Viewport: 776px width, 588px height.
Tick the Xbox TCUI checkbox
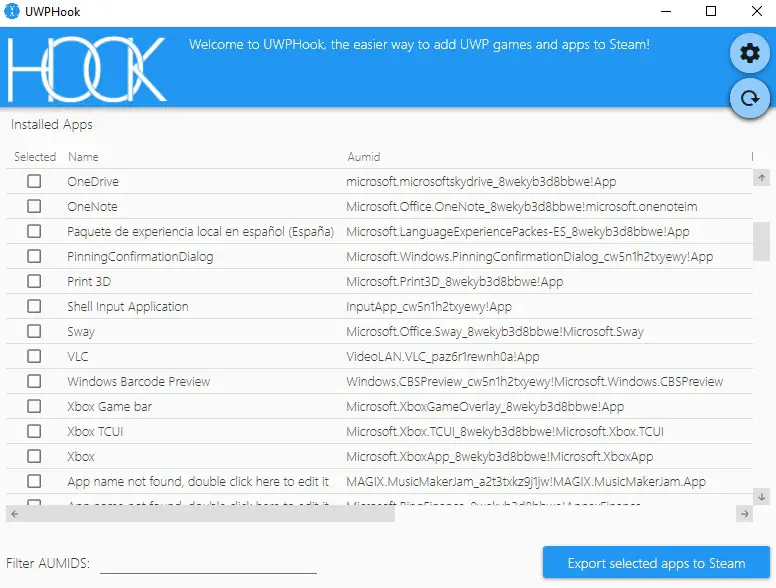pyautogui.click(x=34, y=431)
